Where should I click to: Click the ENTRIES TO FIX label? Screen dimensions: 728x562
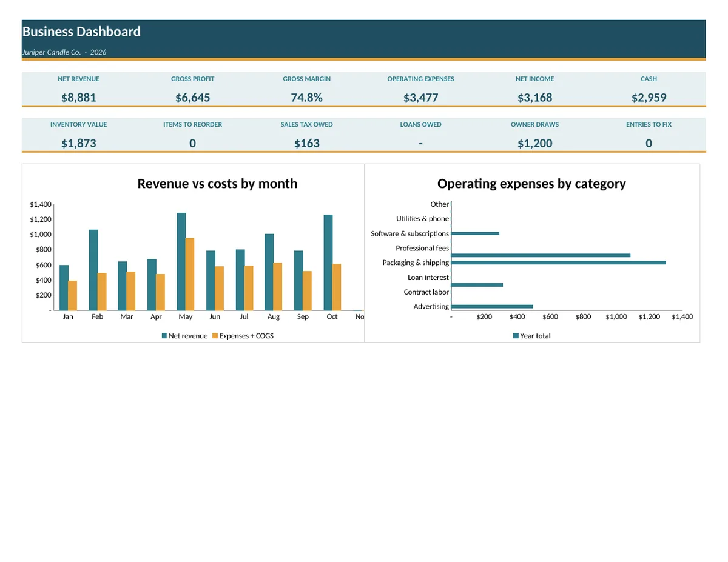pos(649,124)
